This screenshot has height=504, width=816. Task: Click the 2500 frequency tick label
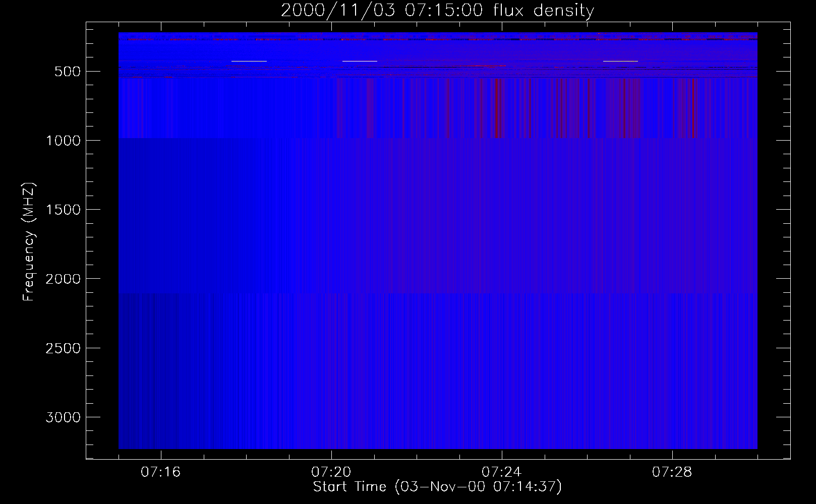[x=63, y=348]
